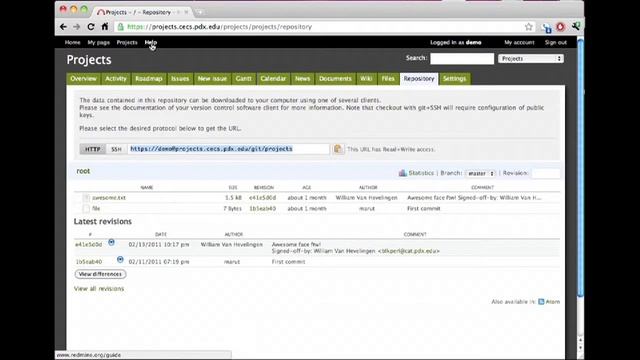Screen dimensions: 640x360
Task: Open revision 1b5eab40 in the 'file' row
Action: coord(262,209)
